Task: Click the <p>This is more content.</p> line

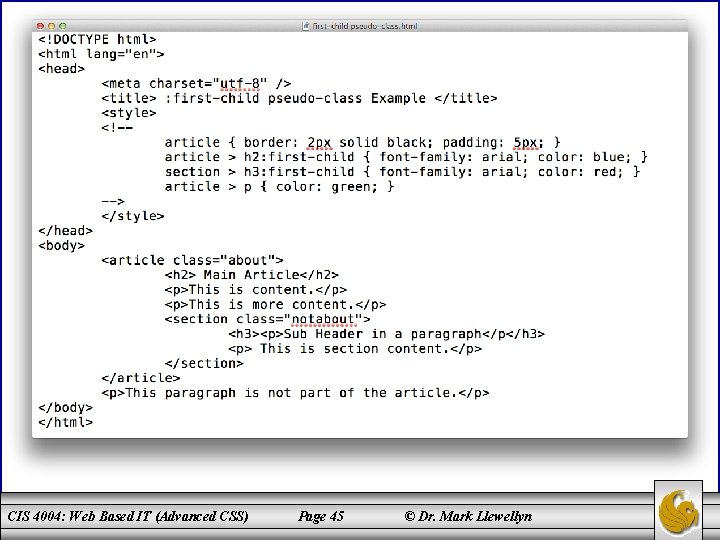Action: tap(276, 304)
